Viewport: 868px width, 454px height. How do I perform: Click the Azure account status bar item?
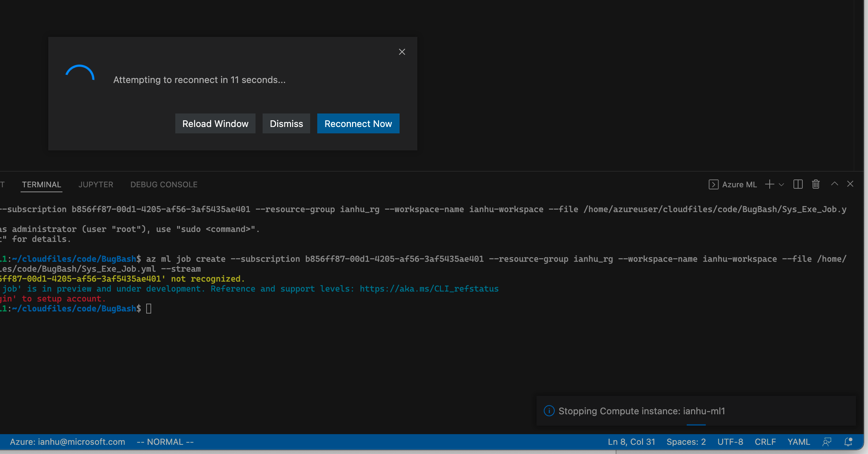67,442
